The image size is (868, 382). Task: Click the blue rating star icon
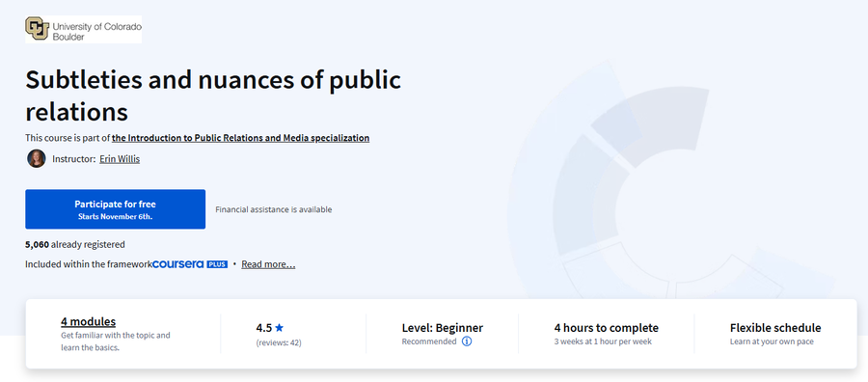[x=279, y=328]
